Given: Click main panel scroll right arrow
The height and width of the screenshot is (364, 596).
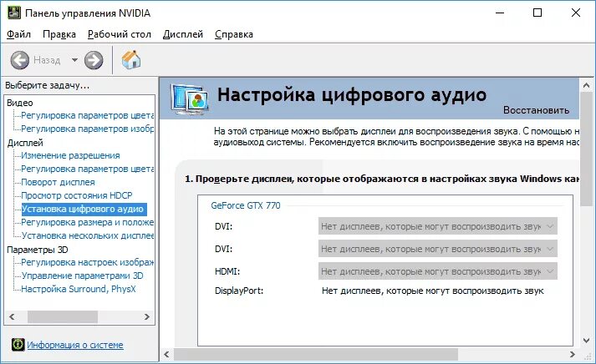Looking at the screenshot, I should [573, 355].
